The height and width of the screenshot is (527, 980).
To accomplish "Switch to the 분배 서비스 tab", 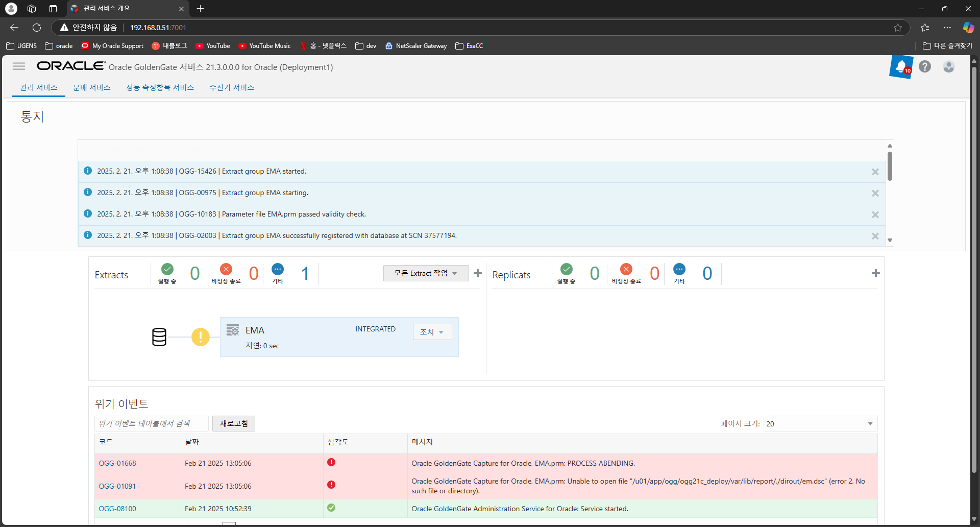I will (x=92, y=87).
